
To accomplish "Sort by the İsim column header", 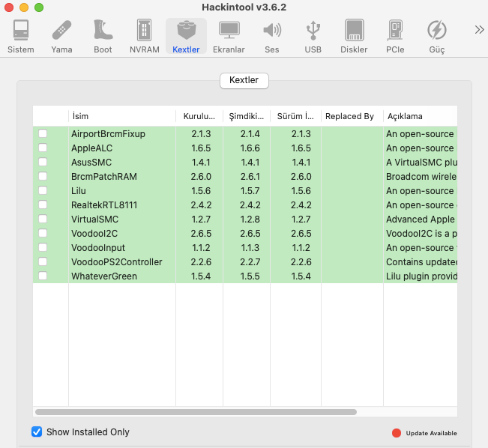I will click(x=121, y=116).
